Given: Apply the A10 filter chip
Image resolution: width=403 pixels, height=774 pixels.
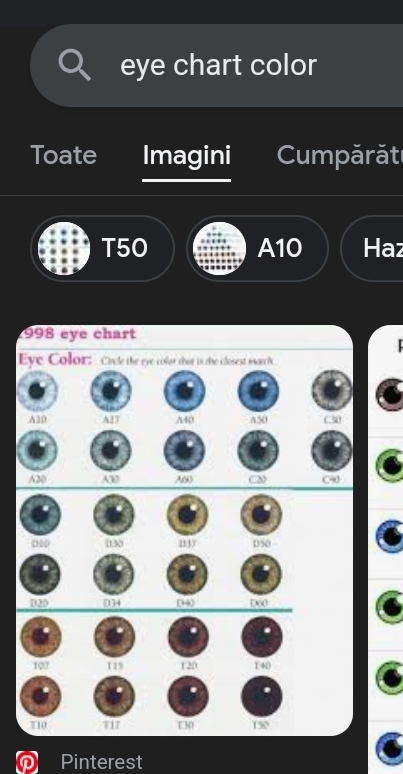Looking at the screenshot, I should click(257, 248).
